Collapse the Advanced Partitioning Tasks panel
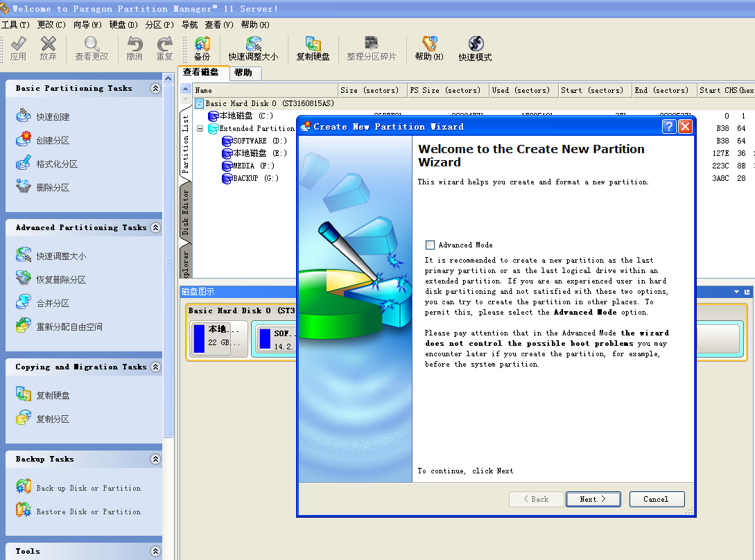Viewport: 755px width, 560px height. [x=155, y=228]
